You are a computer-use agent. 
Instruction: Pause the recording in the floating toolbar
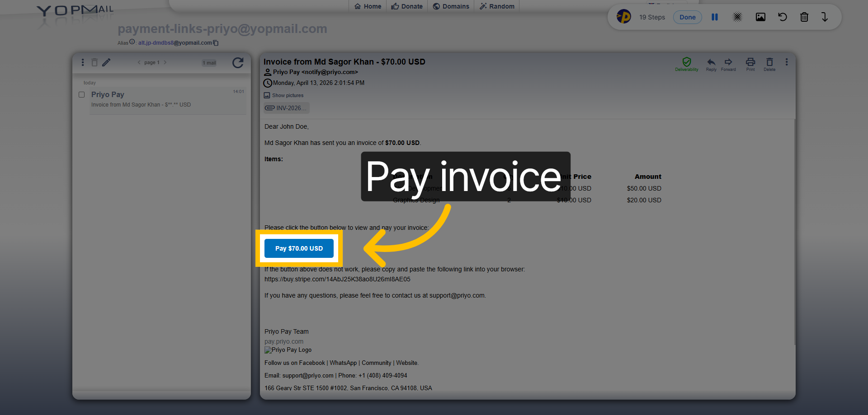coord(715,17)
